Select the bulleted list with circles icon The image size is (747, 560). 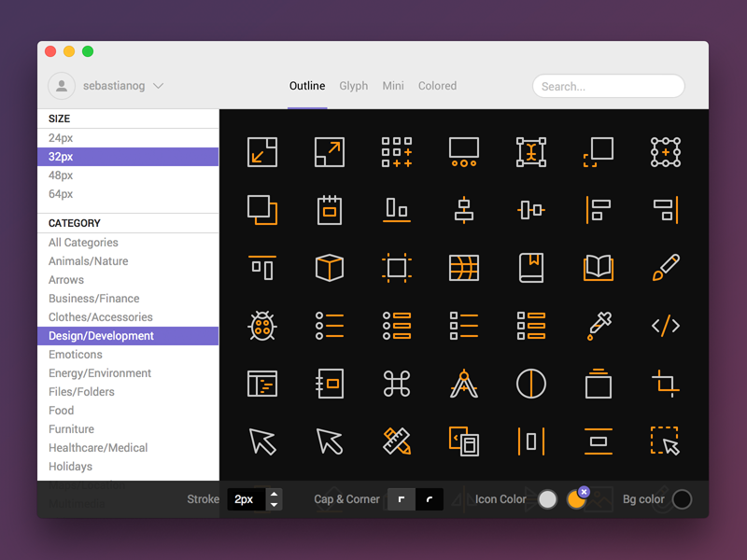pos(330,326)
